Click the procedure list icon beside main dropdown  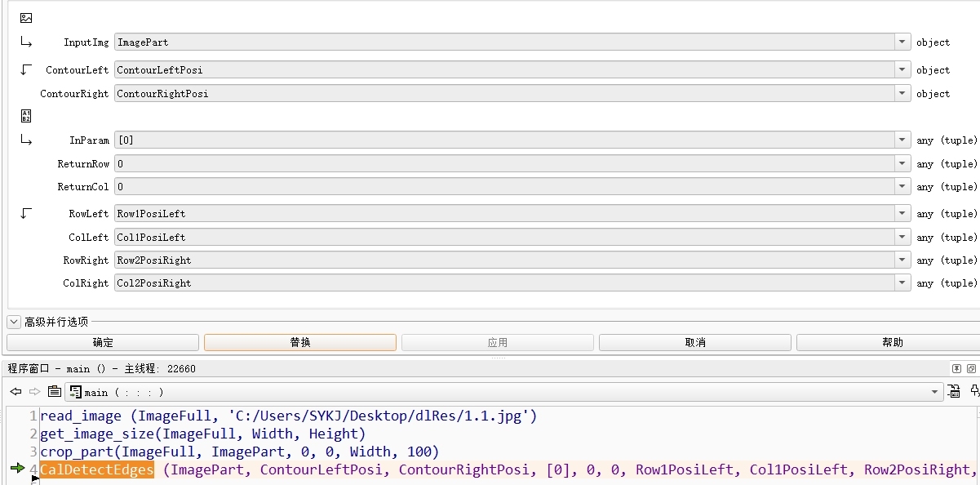(54, 392)
